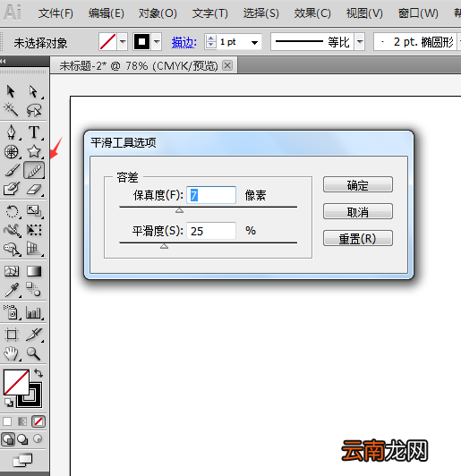The width and height of the screenshot is (461, 476).
Task: Open the 选择(S) menu
Action: pos(260,13)
